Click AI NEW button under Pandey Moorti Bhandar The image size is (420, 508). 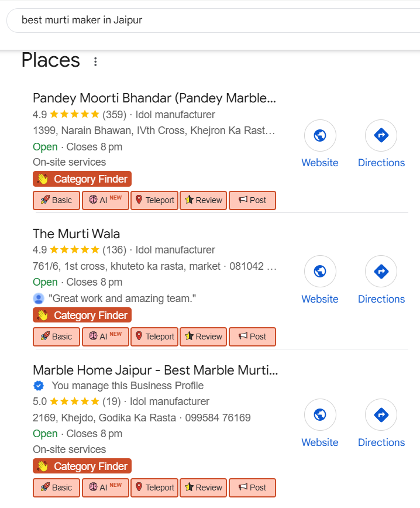(105, 200)
